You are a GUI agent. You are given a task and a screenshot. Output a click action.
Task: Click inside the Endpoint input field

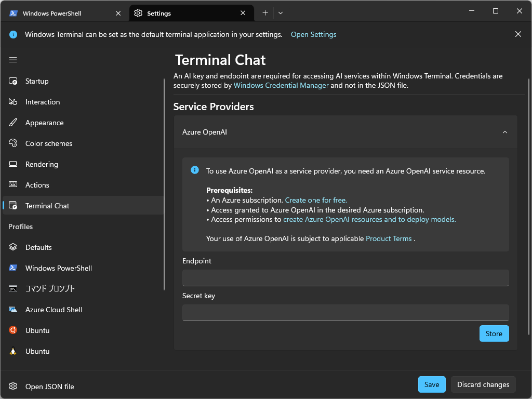[x=345, y=278]
